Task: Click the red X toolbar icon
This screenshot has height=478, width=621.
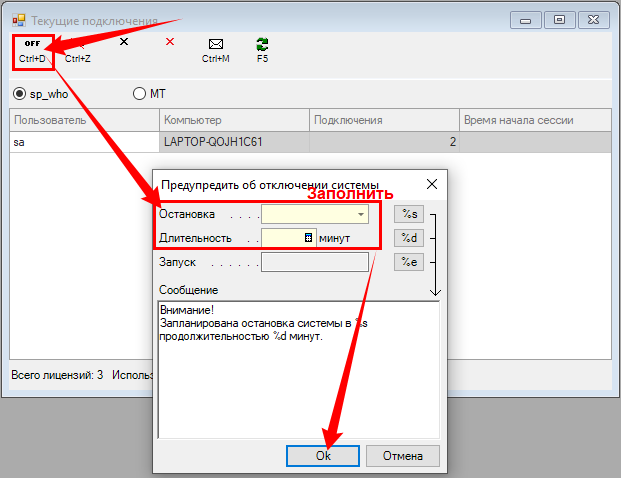Action: [x=169, y=42]
